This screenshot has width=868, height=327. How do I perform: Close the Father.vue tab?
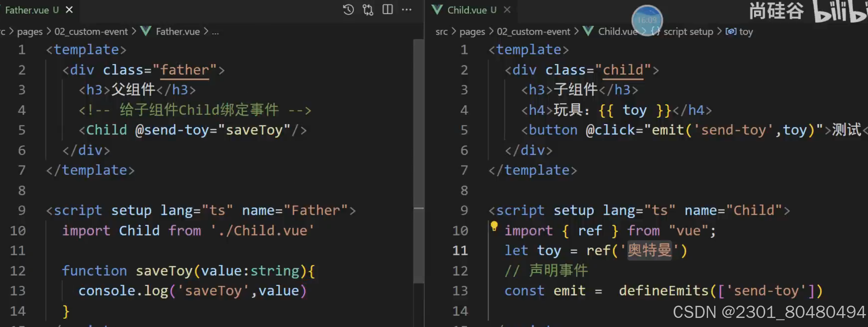pyautogui.click(x=69, y=10)
